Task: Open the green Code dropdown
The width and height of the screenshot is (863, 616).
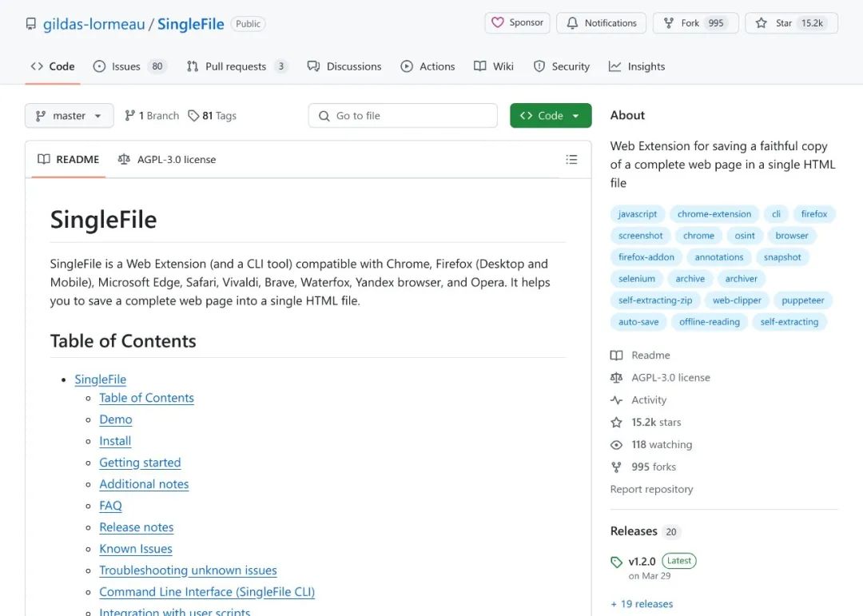Action: (x=551, y=116)
